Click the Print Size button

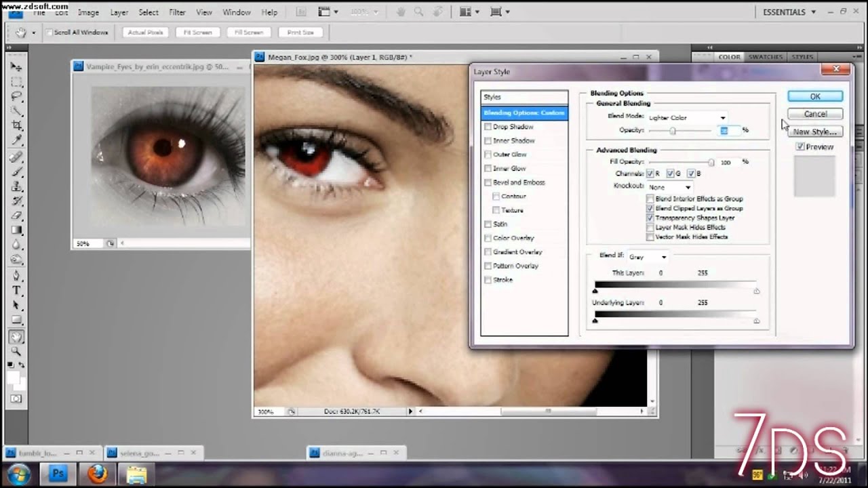pyautogui.click(x=300, y=33)
